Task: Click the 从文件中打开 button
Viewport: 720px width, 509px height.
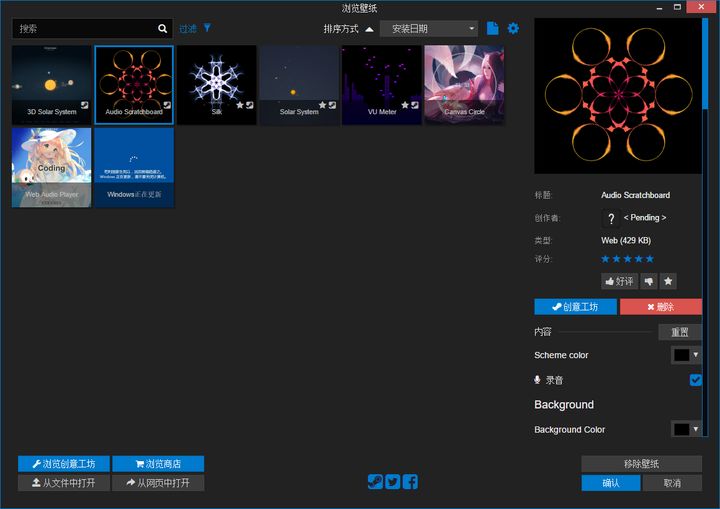Action: [64, 483]
